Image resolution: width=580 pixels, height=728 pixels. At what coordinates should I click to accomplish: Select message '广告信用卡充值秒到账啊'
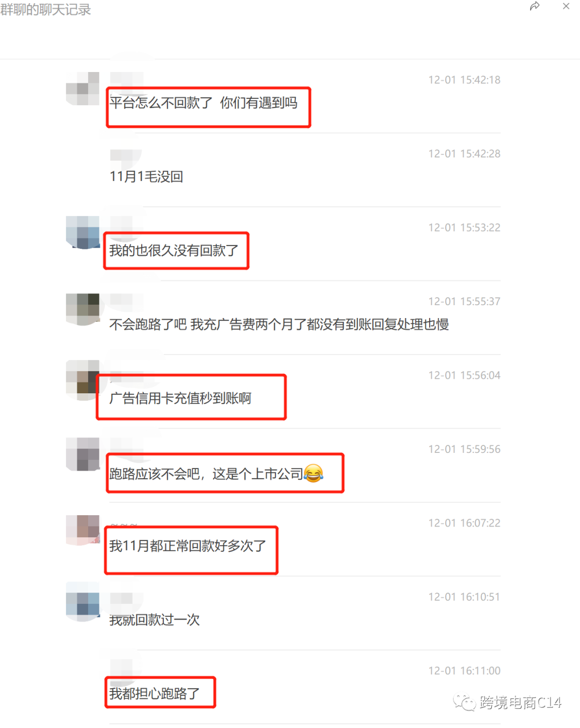[x=180, y=398]
